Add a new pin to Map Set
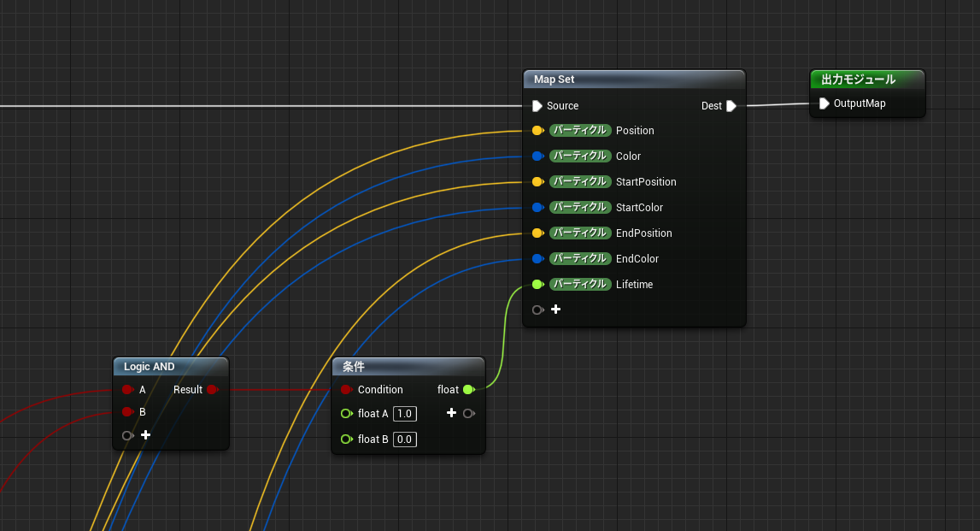 coord(555,310)
